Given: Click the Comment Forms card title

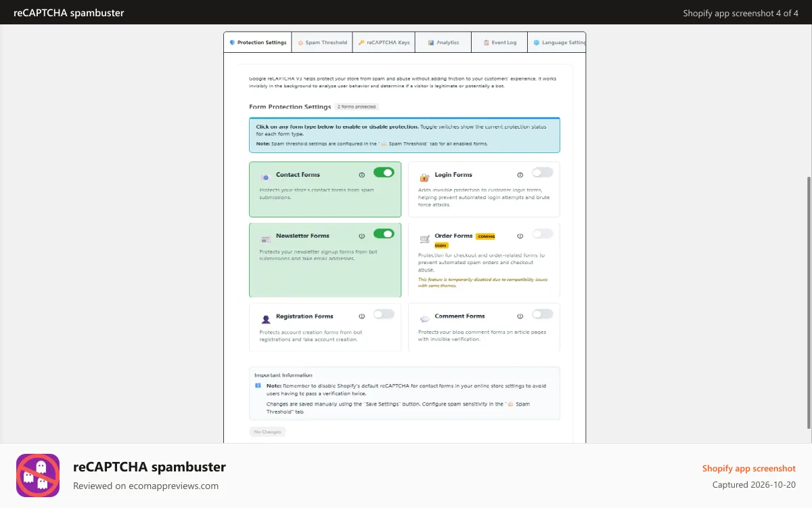Looking at the screenshot, I should pos(459,316).
